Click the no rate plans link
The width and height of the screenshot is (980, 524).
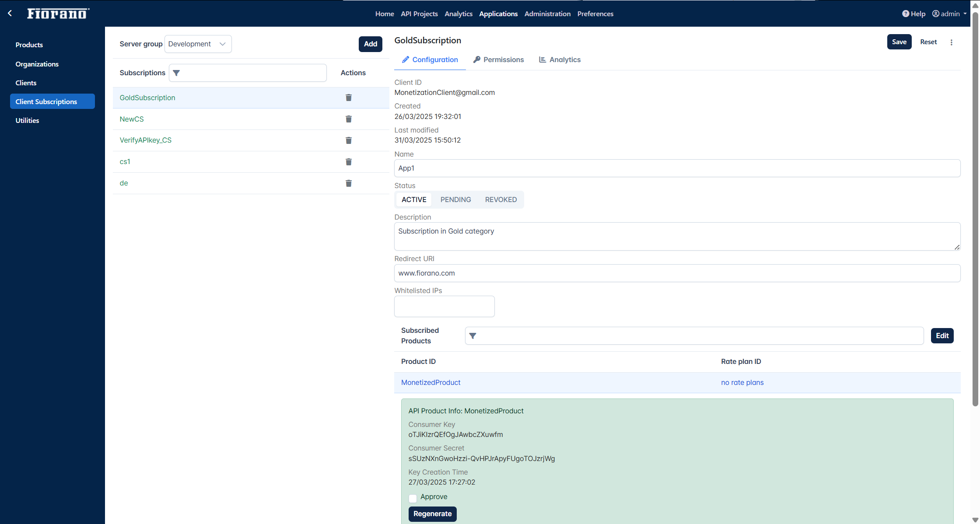(x=742, y=382)
